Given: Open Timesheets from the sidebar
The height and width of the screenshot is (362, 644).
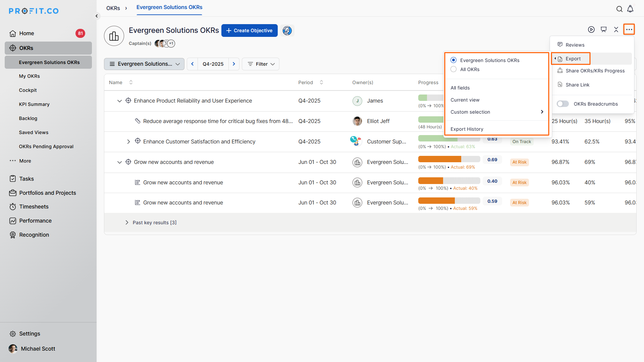Looking at the screenshot, I should pos(34,207).
